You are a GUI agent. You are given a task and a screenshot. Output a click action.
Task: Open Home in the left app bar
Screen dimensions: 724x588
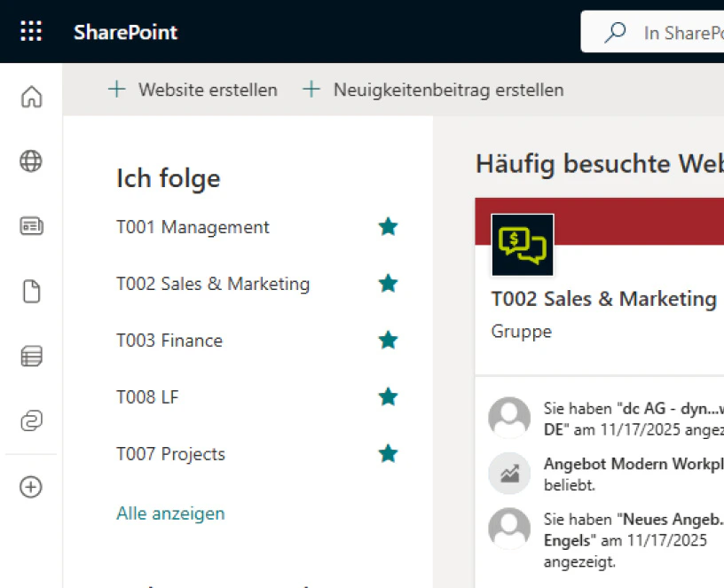[x=31, y=97]
